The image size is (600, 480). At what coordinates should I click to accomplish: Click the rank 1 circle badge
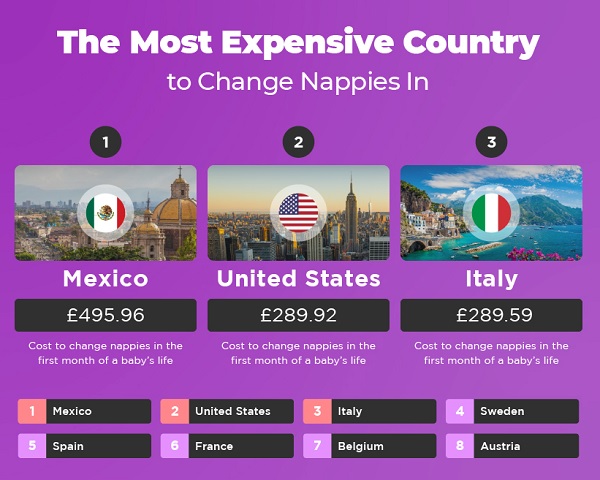point(105,142)
